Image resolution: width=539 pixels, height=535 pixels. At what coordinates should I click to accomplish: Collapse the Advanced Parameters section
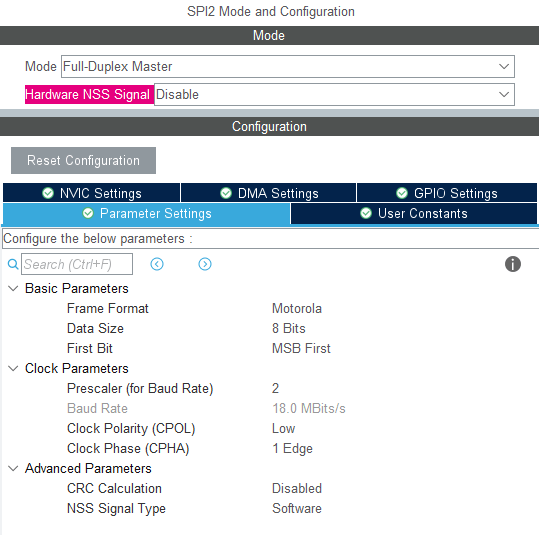point(13,469)
